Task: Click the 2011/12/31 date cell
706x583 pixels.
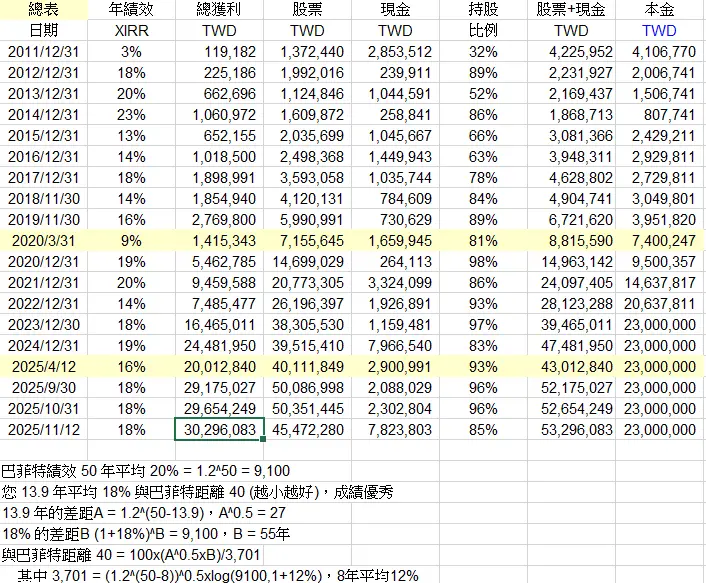Action: [42, 51]
